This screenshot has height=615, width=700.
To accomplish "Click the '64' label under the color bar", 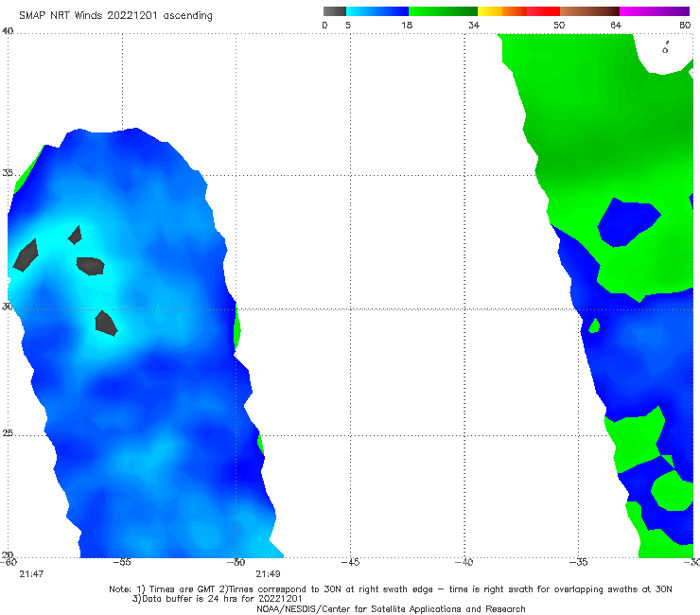I will (x=616, y=25).
